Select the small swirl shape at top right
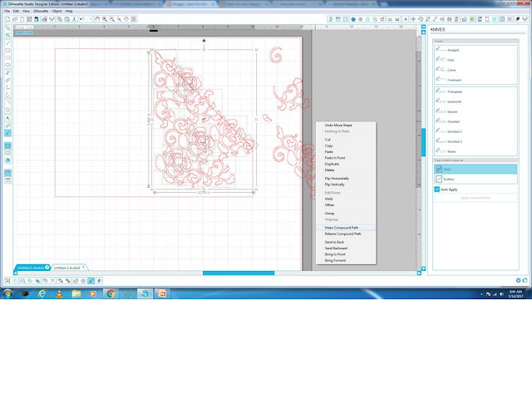 (276, 55)
